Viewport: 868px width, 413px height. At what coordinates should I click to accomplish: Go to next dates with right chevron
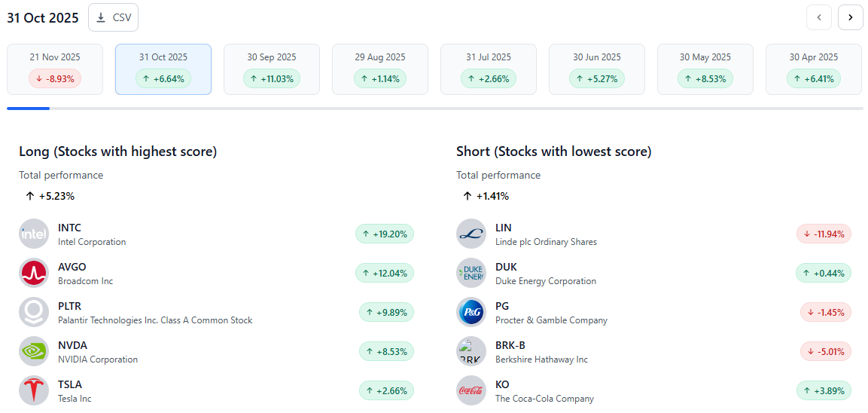tap(850, 17)
